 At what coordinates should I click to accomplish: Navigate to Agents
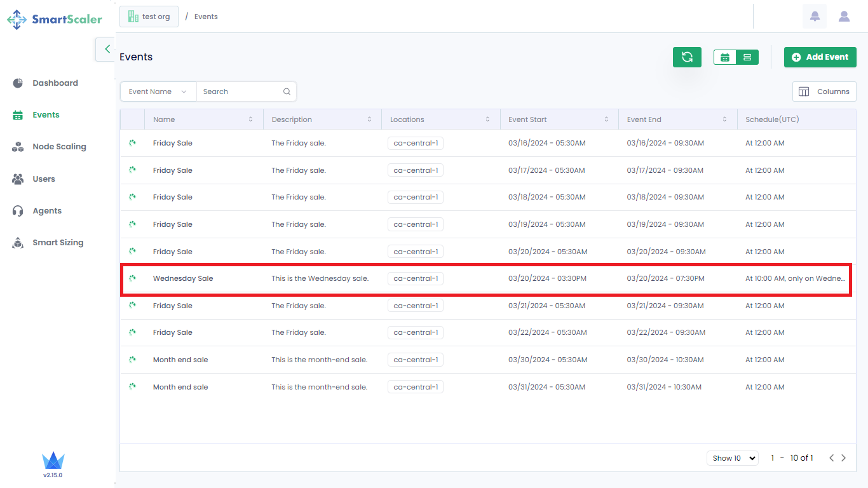(x=47, y=211)
